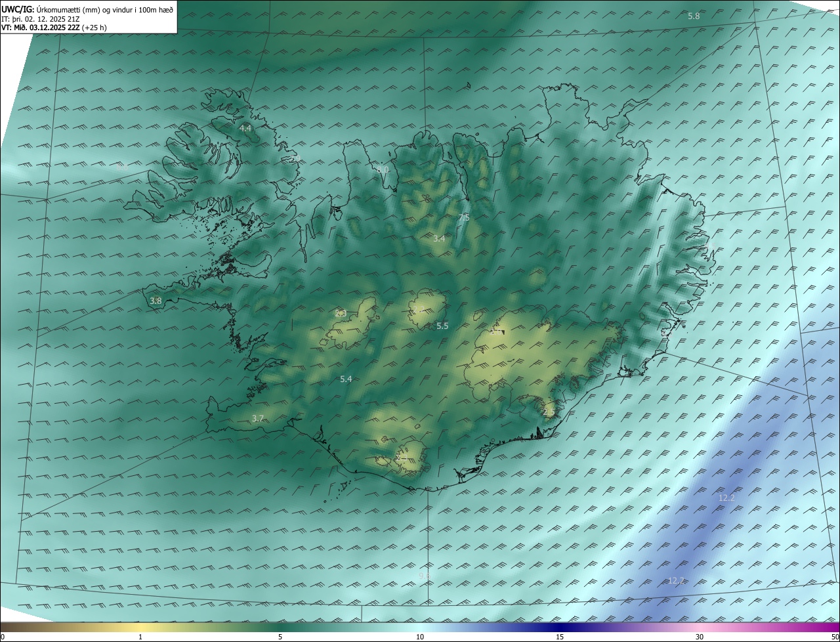
Task: Click the yellow part of the colour scale
Action: (x=141, y=627)
